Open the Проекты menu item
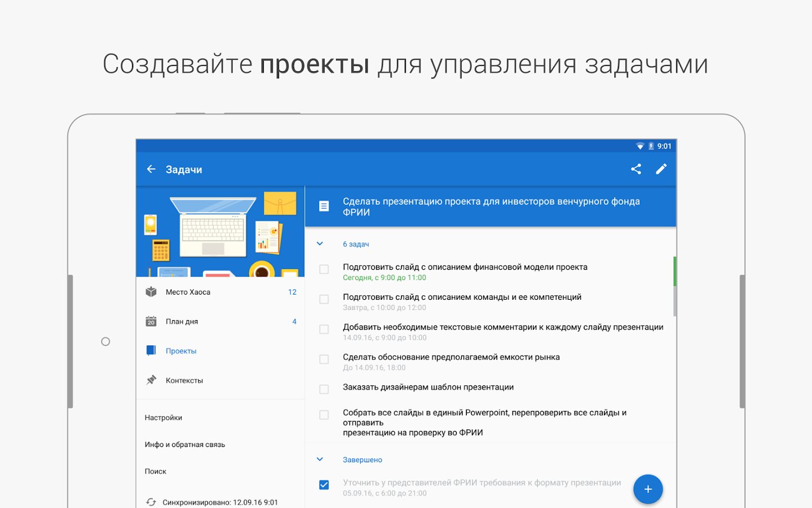812x508 pixels. coord(181,351)
